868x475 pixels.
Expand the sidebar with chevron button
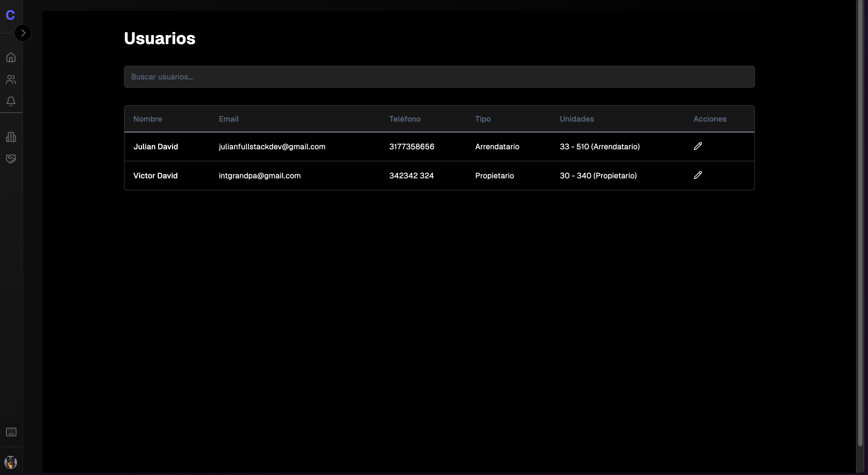coord(23,33)
